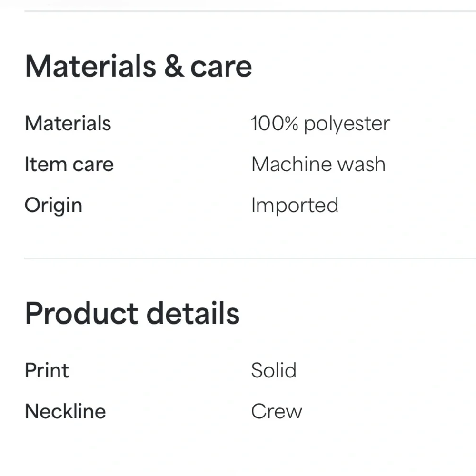This screenshot has height=476, width=476.
Task: Click the ampersand in Materials & care
Action: [x=174, y=67]
